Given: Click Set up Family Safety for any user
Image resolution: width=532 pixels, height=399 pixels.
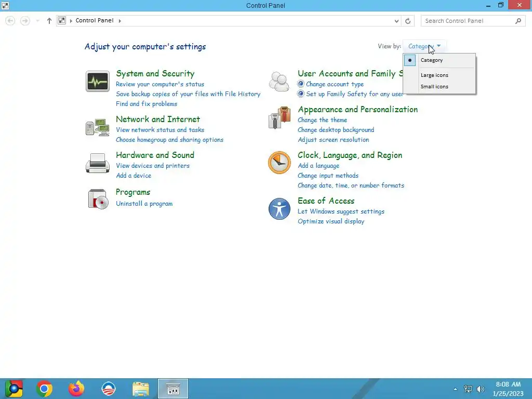Looking at the screenshot, I should pos(354,94).
